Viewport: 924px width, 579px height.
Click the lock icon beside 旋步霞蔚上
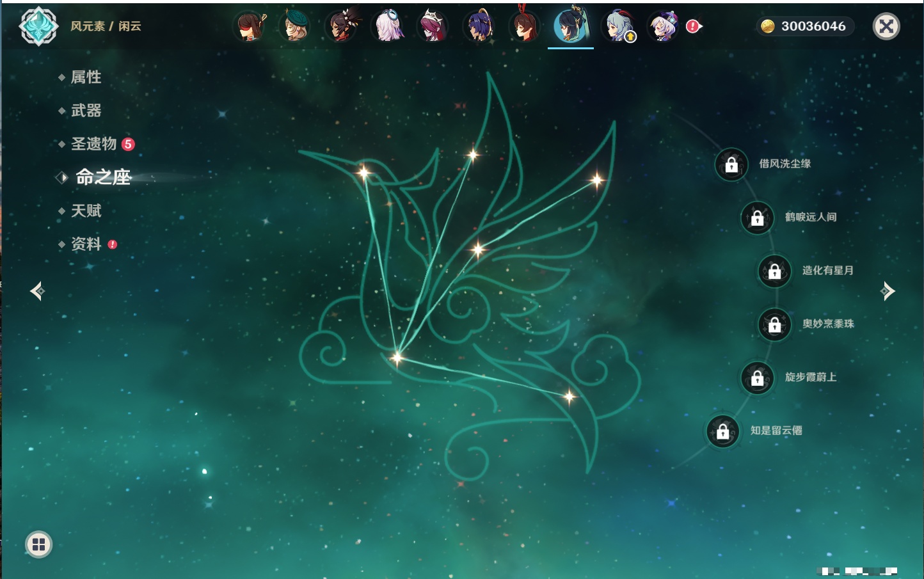tap(758, 377)
